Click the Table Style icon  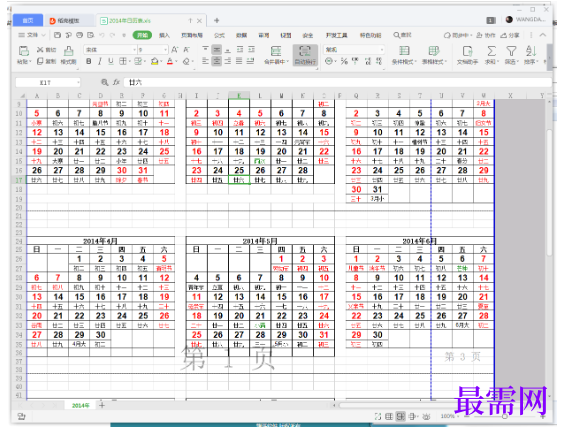(x=434, y=51)
